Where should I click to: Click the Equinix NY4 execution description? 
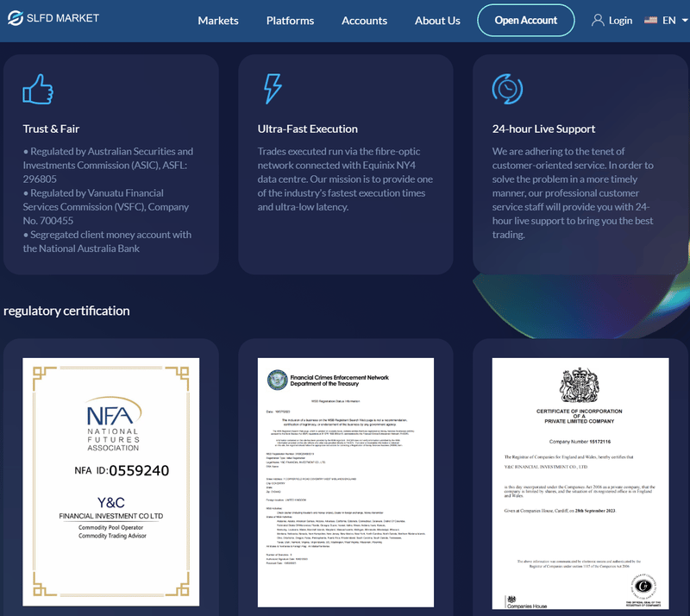click(346, 179)
